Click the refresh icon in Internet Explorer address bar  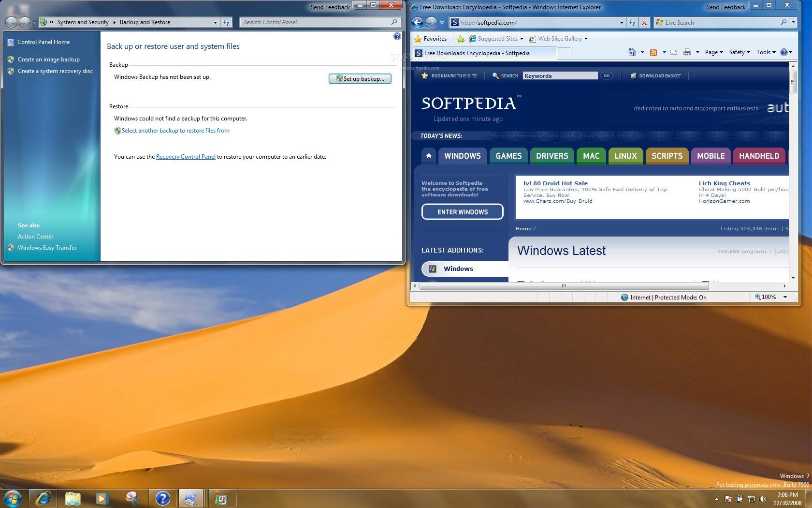[x=632, y=22]
